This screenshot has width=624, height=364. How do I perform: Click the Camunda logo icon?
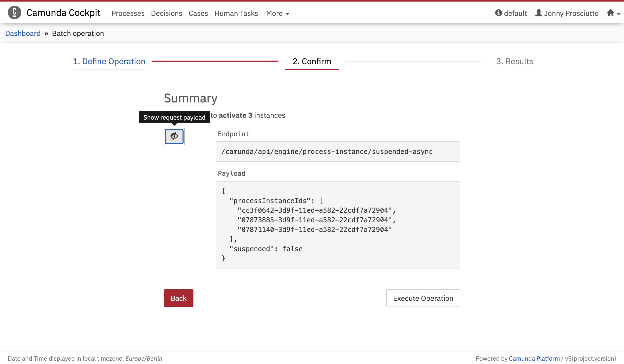[x=14, y=12]
